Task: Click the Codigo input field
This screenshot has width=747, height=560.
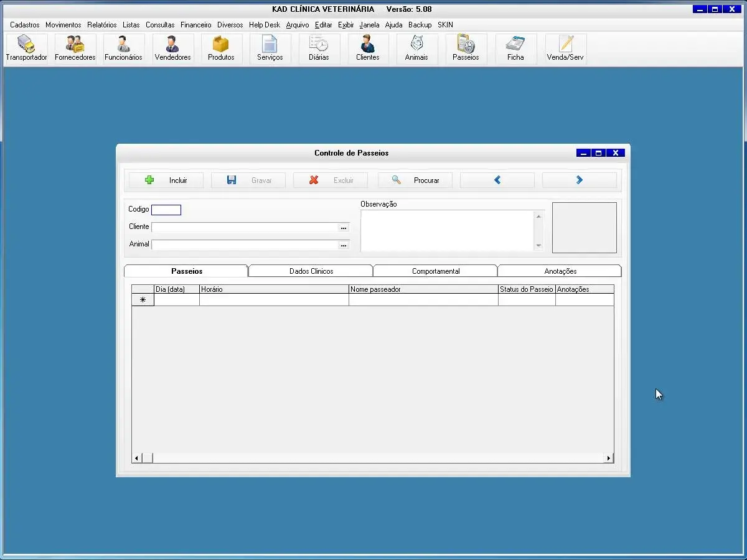Action: click(166, 210)
